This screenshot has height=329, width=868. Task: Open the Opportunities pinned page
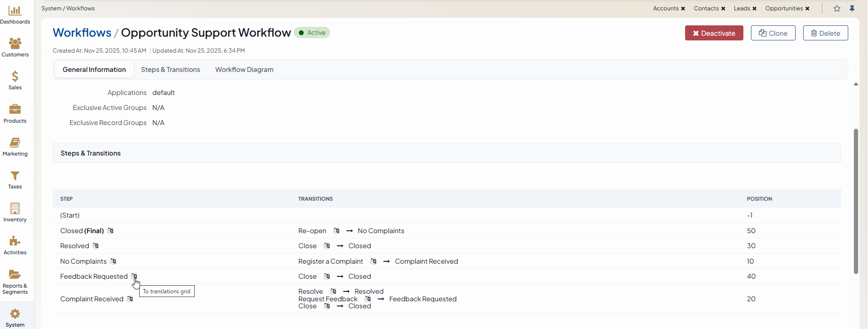[x=784, y=8]
